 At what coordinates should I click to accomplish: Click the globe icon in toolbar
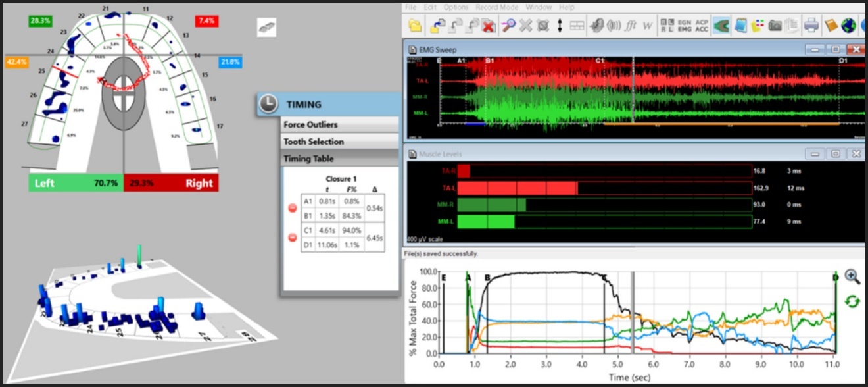(849, 26)
